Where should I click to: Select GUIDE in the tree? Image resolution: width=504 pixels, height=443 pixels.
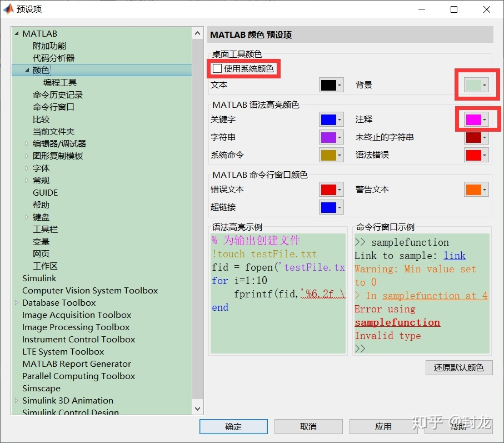46,192
